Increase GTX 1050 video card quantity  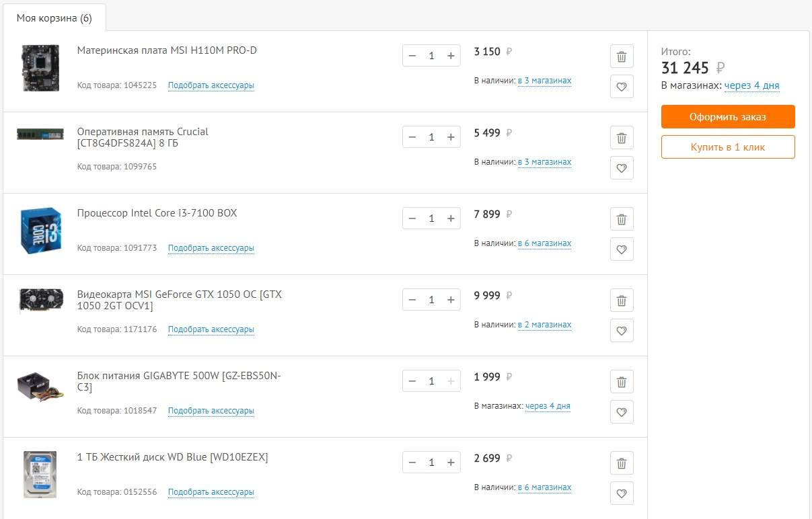coord(451,300)
